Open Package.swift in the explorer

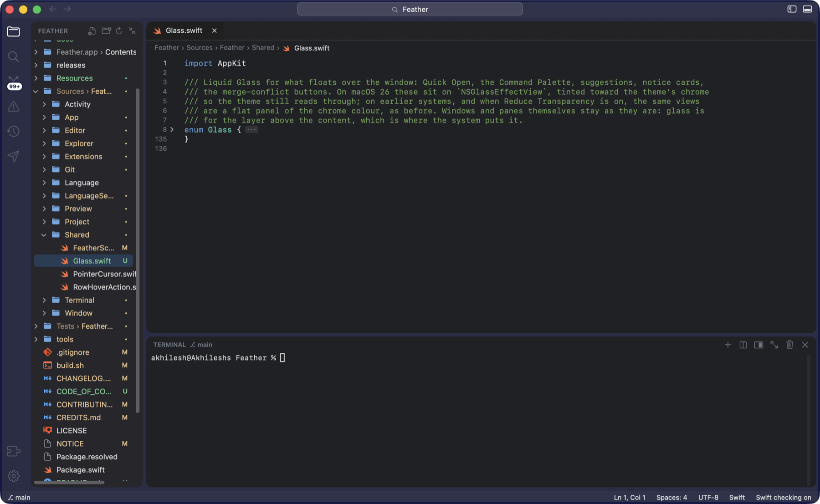pos(84,470)
